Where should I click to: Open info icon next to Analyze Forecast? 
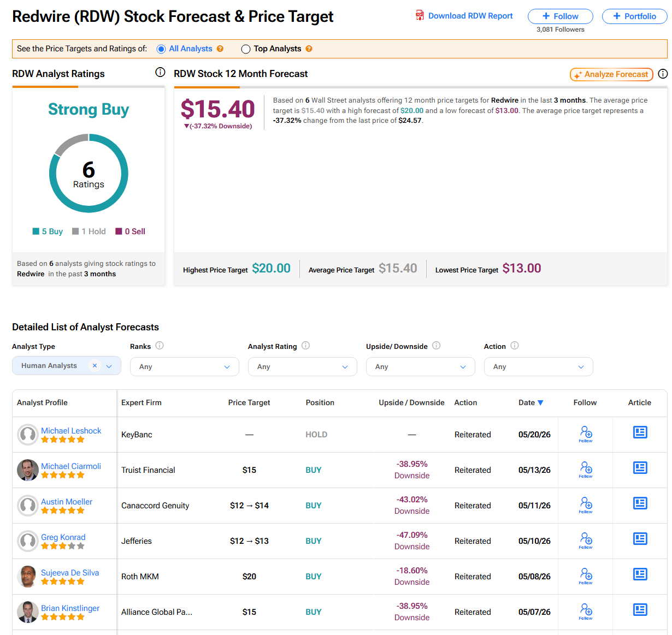pos(663,74)
